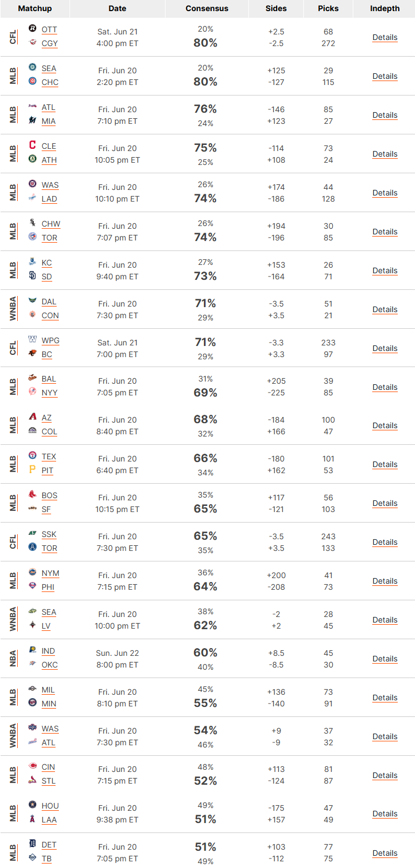The height and width of the screenshot is (868, 415).
Task: Open the WPG team link
Action: [x=51, y=340]
